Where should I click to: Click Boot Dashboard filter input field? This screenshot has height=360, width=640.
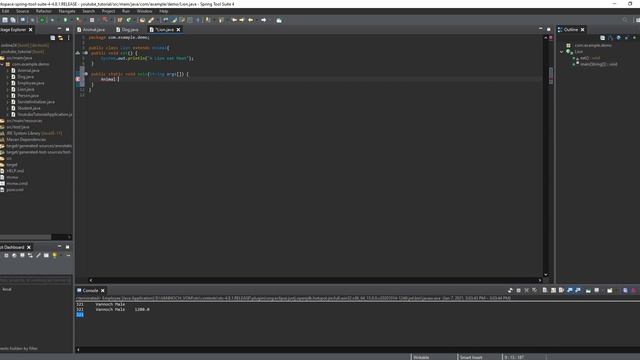[36, 280]
